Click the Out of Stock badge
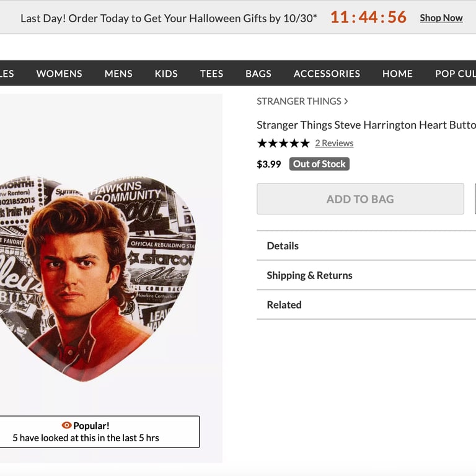 pos(319,164)
